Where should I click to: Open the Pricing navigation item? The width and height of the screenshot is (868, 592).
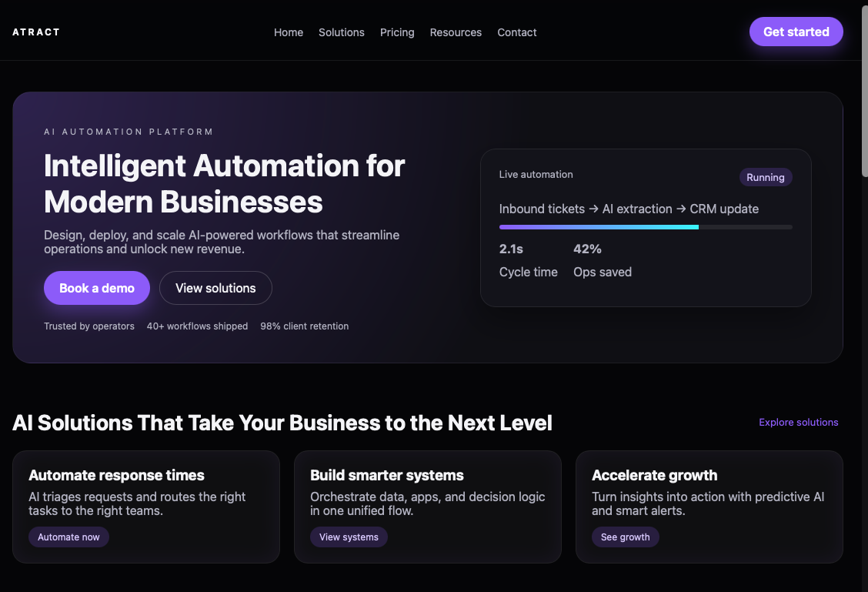(x=397, y=32)
